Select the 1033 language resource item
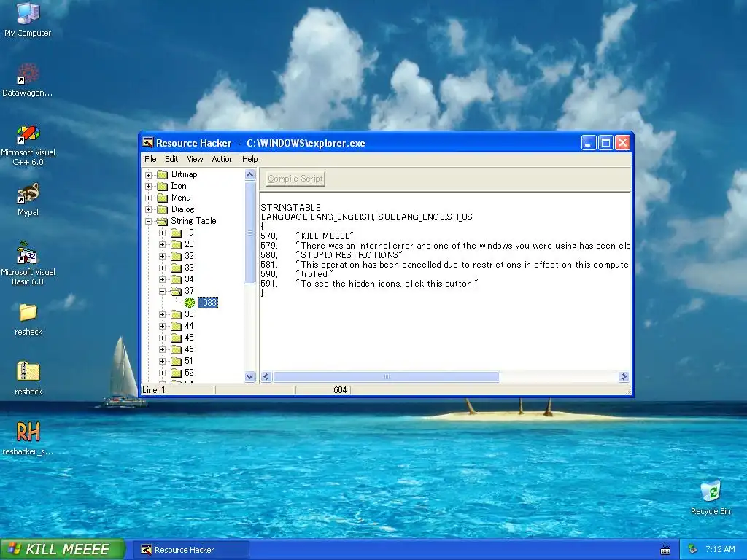This screenshot has height=560, width=747. [x=207, y=303]
